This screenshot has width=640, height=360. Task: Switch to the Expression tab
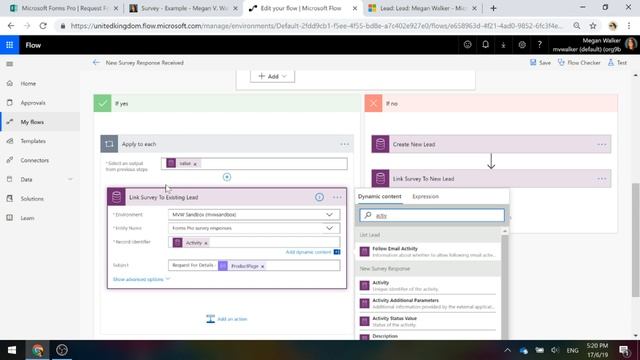coord(425,196)
